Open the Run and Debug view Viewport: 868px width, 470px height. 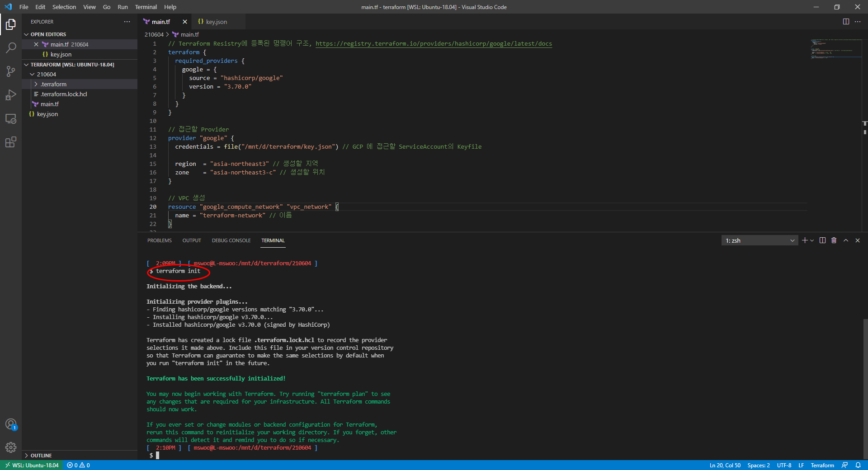pos(11,95)
